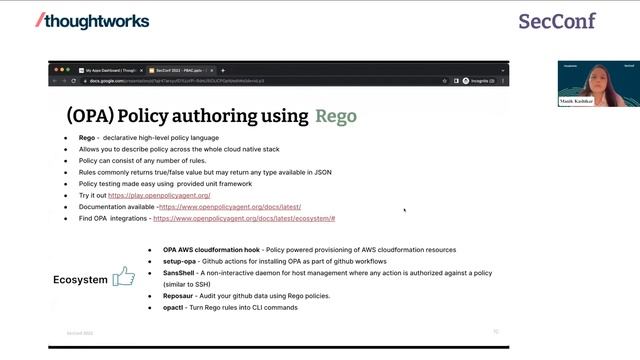
Task: Click the green 'Rego' title word
Action: [336, 116]
